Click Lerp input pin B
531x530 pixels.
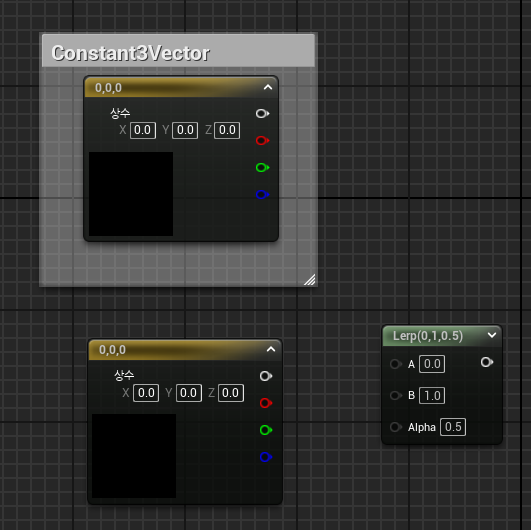(395, 395)
